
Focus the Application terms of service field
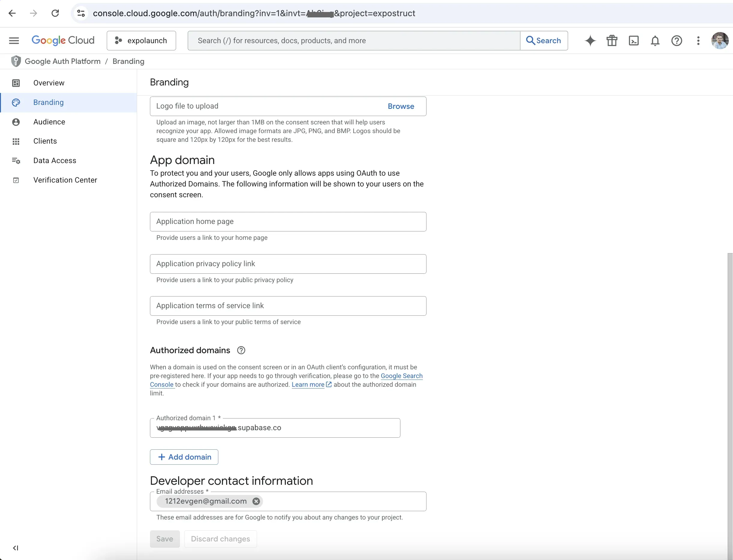pyautogui.click(x=288, y=306)
